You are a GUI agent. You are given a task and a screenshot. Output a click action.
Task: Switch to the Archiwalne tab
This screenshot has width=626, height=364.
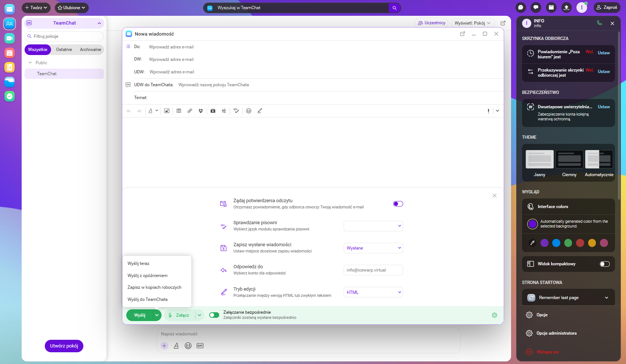tap(90, 50)
